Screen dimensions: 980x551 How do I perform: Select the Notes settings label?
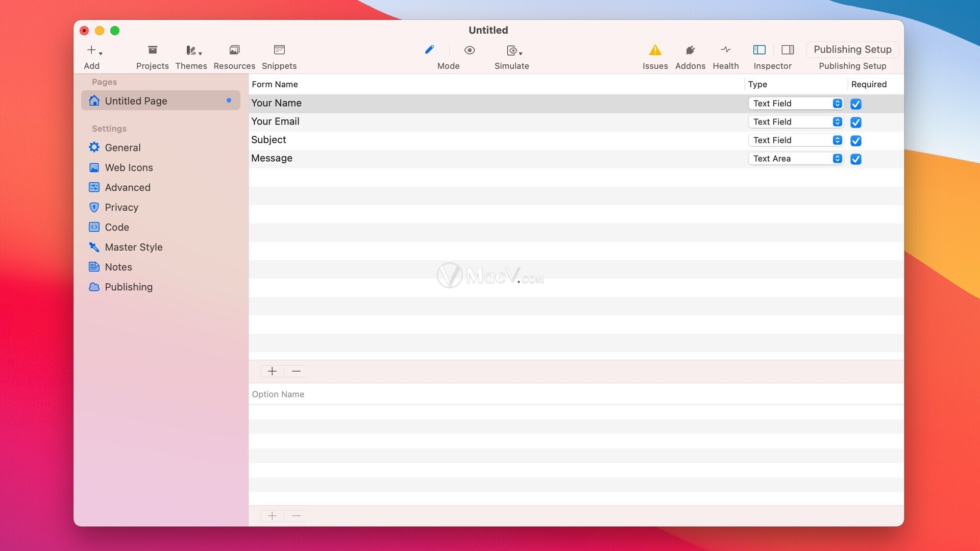tap(118, 267)
